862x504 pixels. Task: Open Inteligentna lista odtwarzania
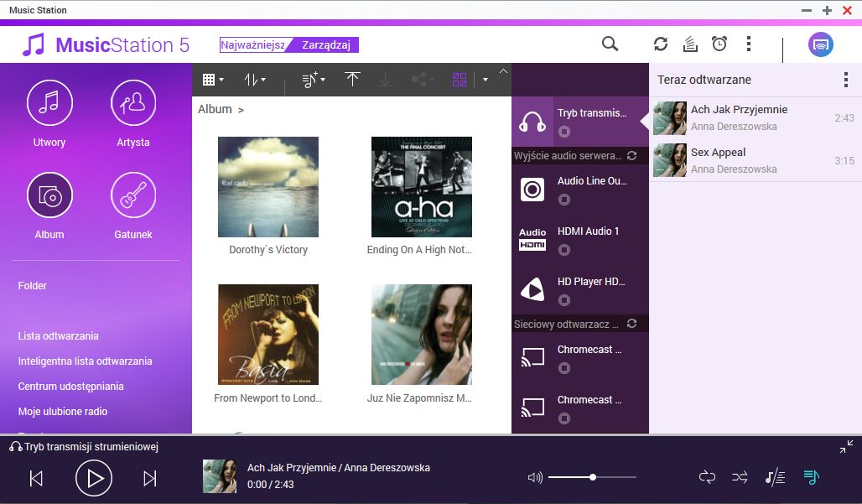(86, 361)
